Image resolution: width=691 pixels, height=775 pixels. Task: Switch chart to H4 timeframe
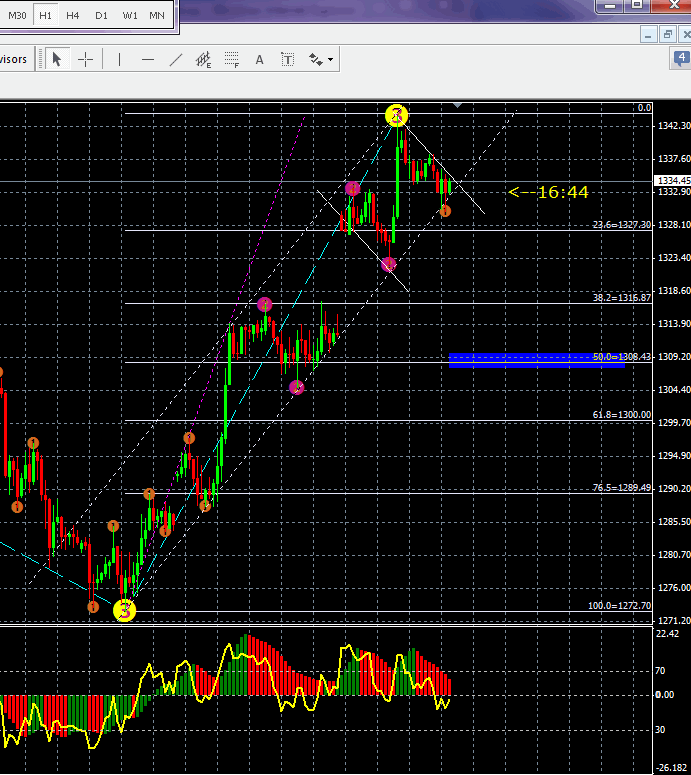click(73, 15)
